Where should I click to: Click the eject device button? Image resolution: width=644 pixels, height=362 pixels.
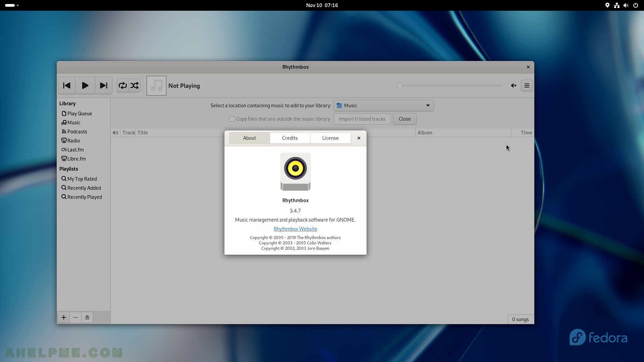(x=87, y=317)
